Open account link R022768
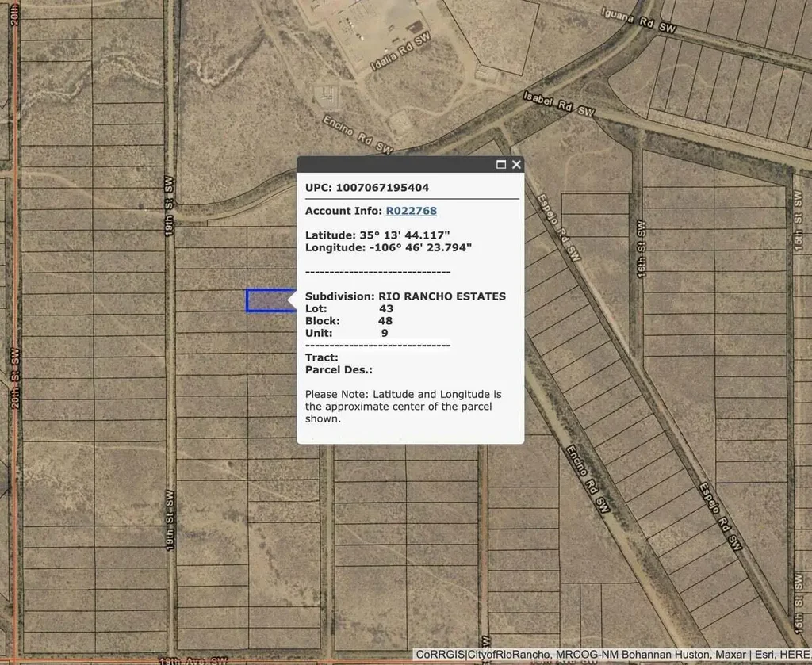Viewport: 812px width, 665px height. click(411, 211)
